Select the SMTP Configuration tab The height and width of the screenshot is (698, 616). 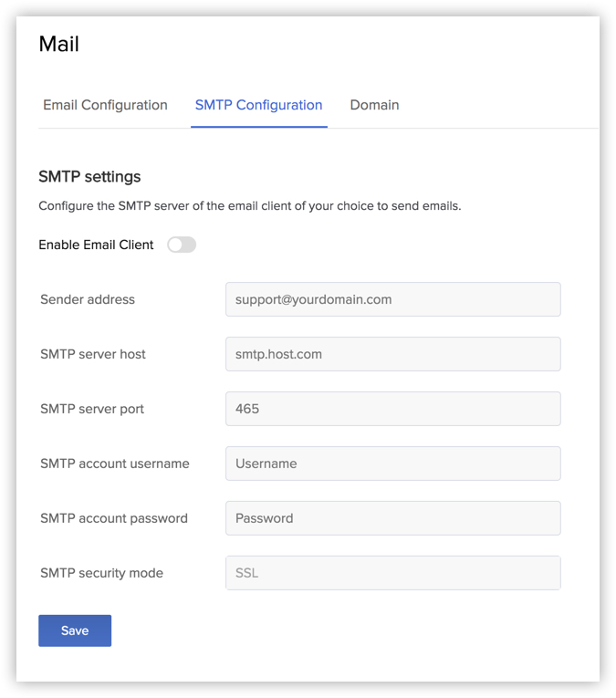coord(258,105)
